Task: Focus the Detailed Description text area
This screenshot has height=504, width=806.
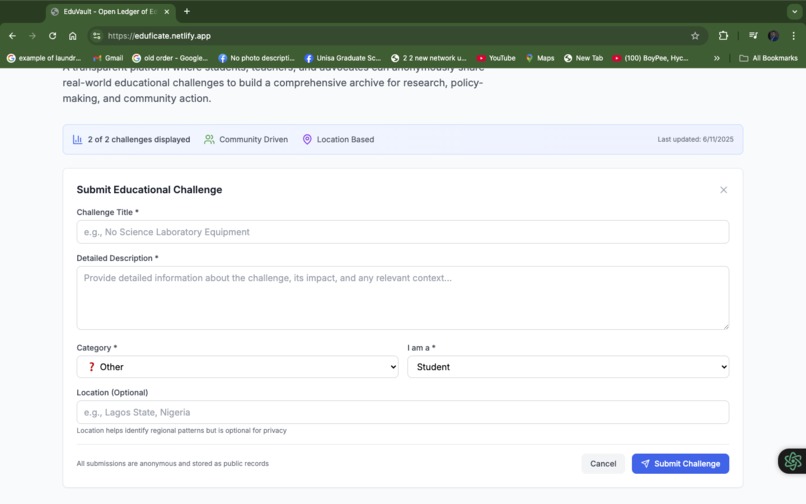Action: pos(402,298)
